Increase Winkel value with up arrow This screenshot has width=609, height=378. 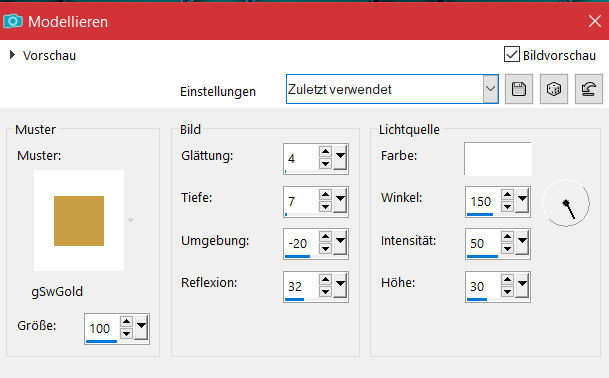coord(507,194)
